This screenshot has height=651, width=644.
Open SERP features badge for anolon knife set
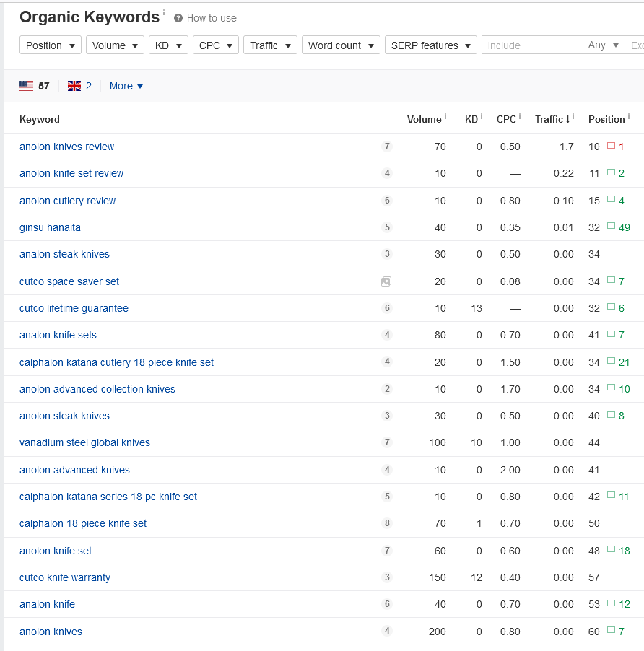point(387,551)
